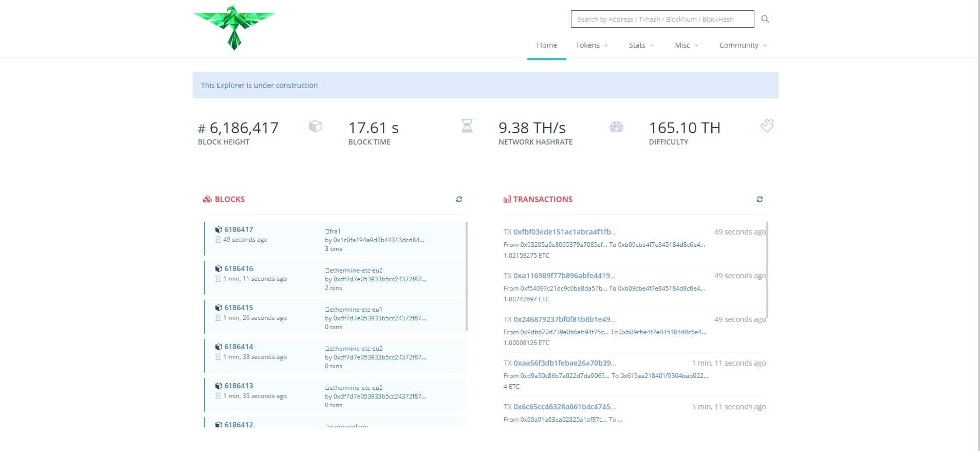The image size is (980, 451).
Task: Open block 6186412
Action: coord(238,425)
